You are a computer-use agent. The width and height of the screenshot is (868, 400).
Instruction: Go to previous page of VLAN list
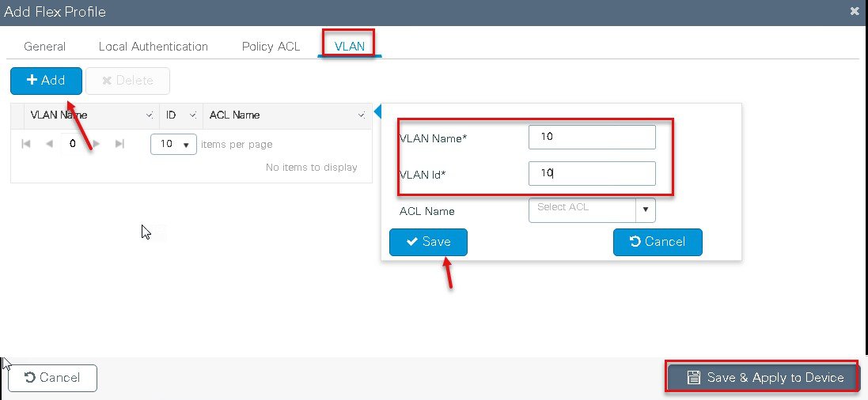[x=49, y=144]
